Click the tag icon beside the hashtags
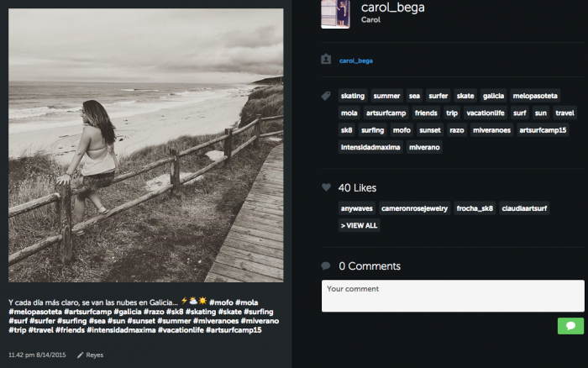The image size is (588, 368). [x=326, y=96]
